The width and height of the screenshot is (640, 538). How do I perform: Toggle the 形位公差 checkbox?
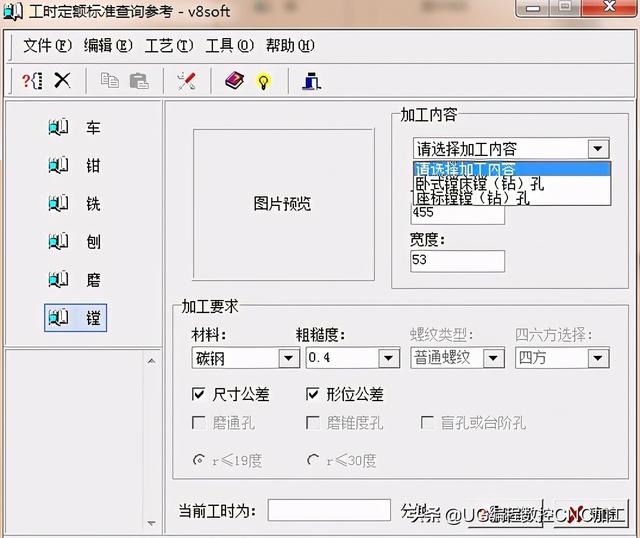[x=312, y=394]
